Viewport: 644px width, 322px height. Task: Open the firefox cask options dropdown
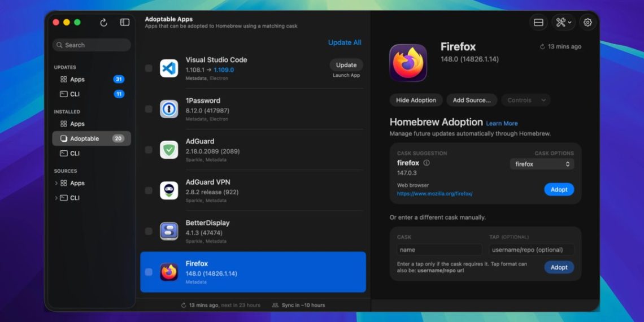(x=542, y=164)
